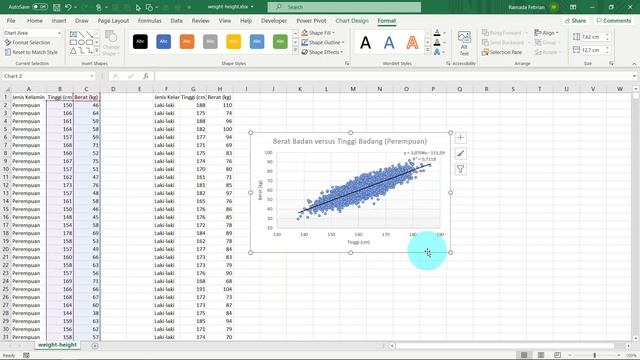640x360 pixels.
Task: Click the Save icon in title bar
Action: tap(57, 7)
